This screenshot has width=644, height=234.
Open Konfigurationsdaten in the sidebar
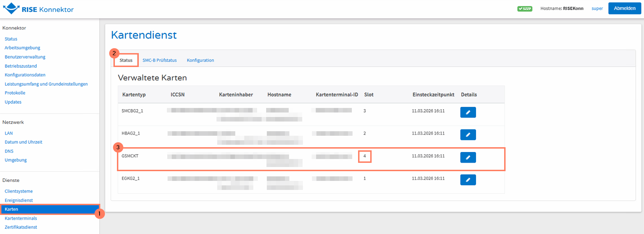click(x=25, y=75)
